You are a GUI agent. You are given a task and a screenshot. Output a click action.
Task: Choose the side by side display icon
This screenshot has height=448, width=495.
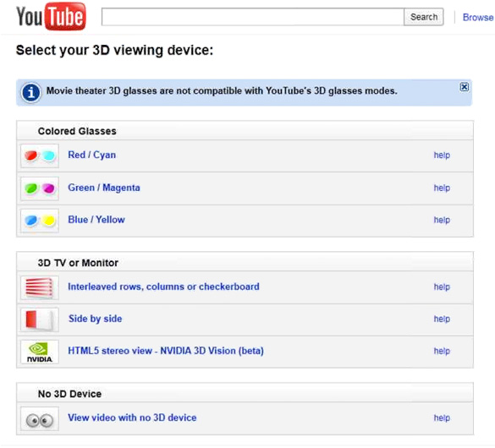tap(40, 320)
